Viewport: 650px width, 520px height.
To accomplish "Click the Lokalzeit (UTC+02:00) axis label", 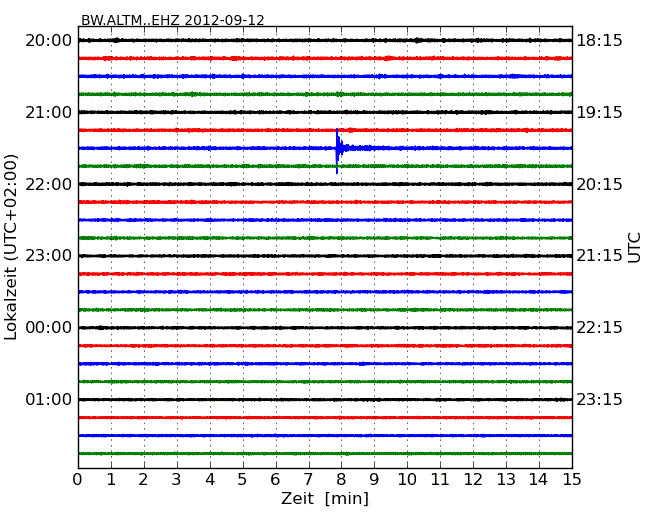I will point(11,247).
